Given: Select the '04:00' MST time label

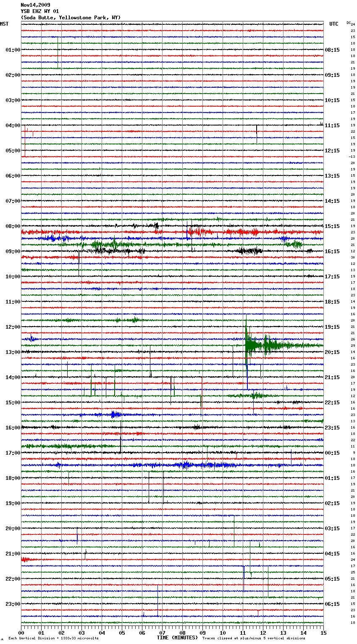Looking at the screenshot, I should tap(13, 126).
